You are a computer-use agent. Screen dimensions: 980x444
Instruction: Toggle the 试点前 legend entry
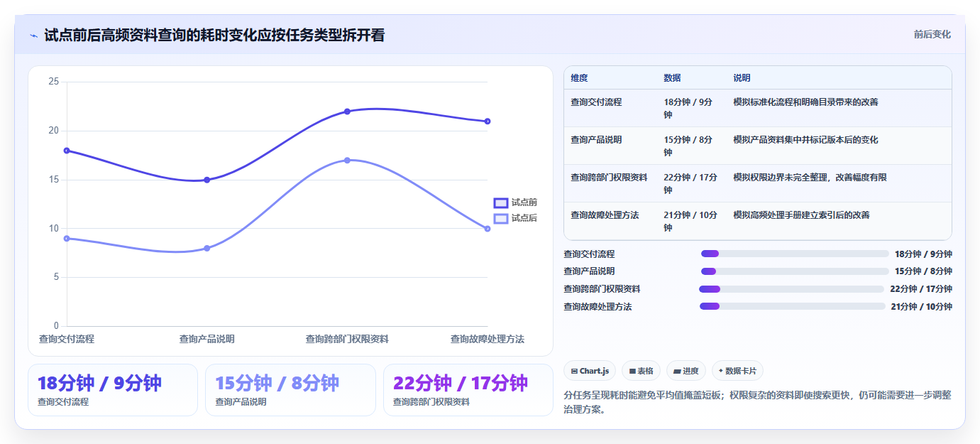tap(516, 202)
